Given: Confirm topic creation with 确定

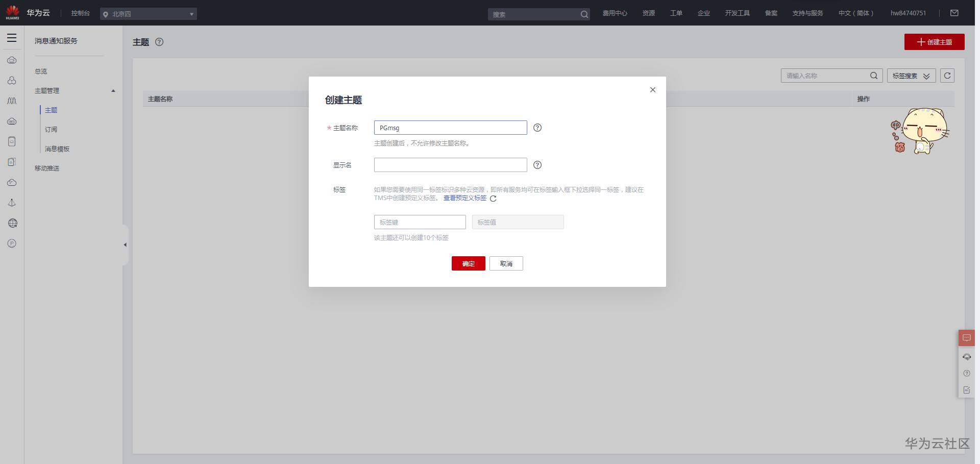Looking at the screenshot, I should click(x=469, y=263).
